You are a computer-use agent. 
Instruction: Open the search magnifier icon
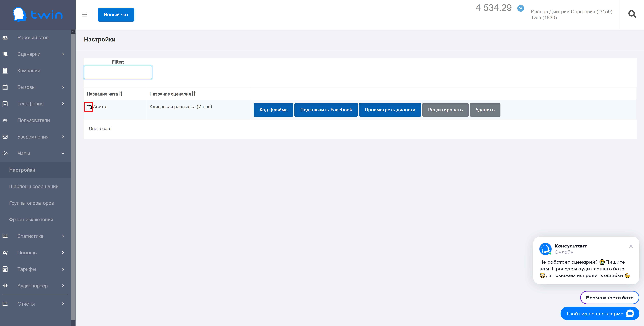(x=632, y=14)
